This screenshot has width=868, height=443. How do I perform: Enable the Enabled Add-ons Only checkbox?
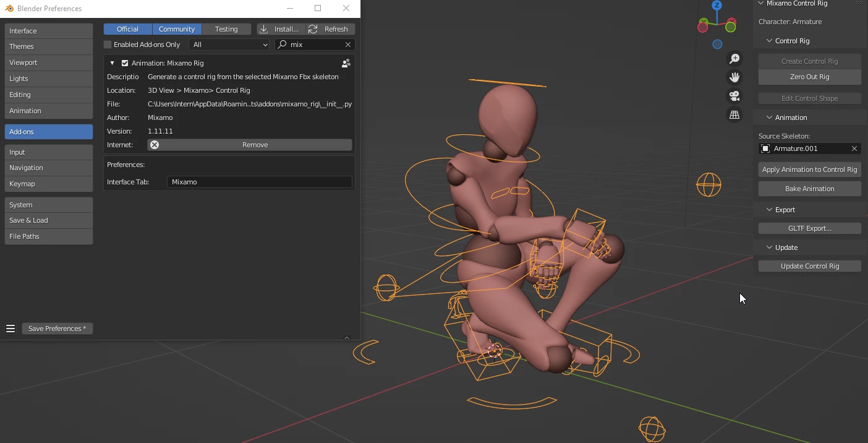pyautogui.click(x=108, y=45)
